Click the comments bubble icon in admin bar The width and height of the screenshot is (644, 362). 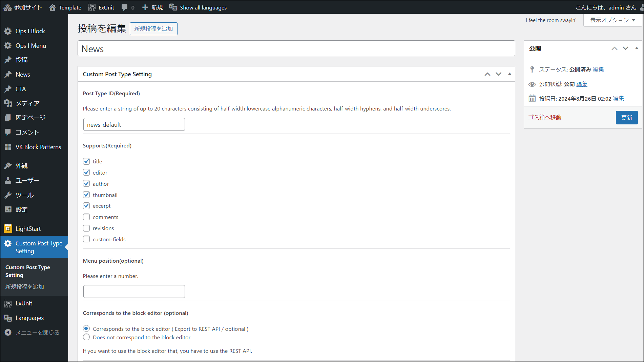coord(125,7)
